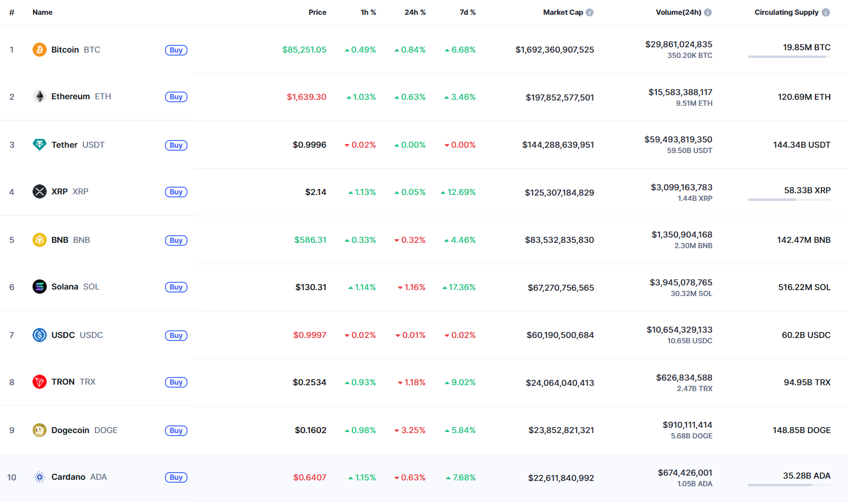The width and height of the screenshot is (848, 504).
Task: Open the Bitcoin BTC name link
Action: [76, 50]
